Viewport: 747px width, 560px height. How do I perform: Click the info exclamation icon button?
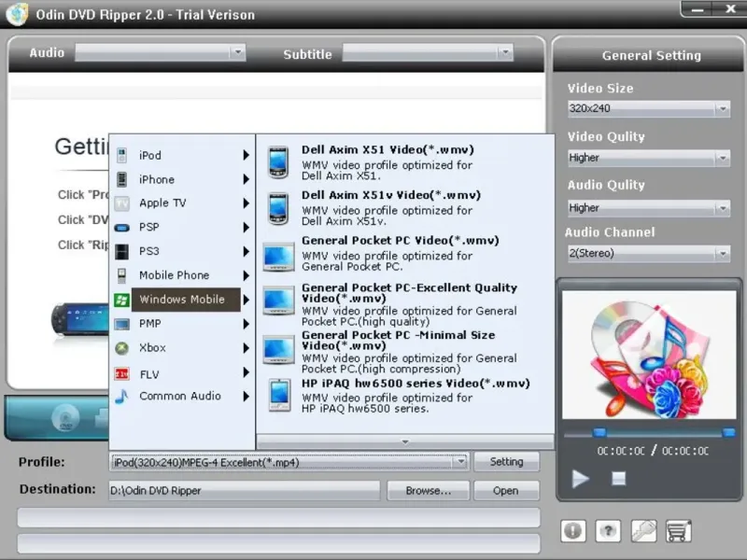[573, 530]
